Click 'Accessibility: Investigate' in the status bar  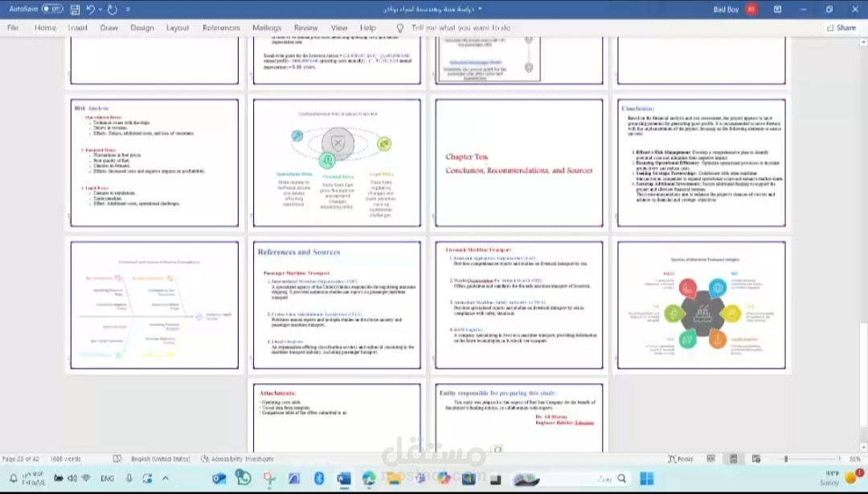pyautogui.click(x=237, y=459)
